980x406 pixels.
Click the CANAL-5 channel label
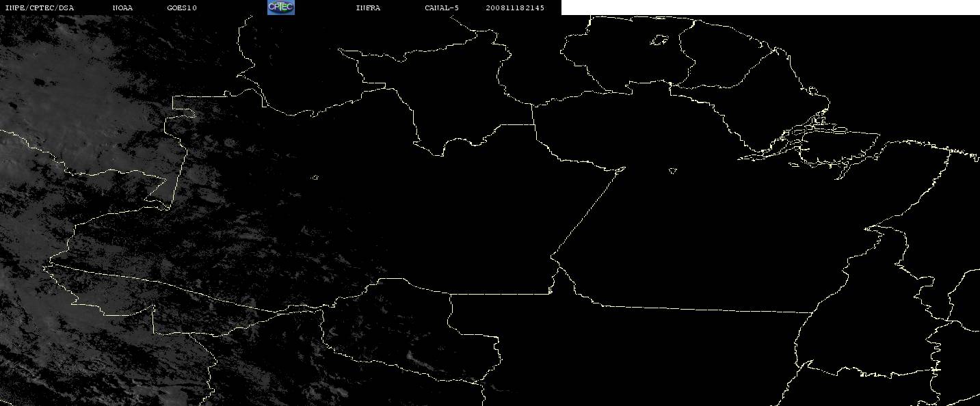442,8
